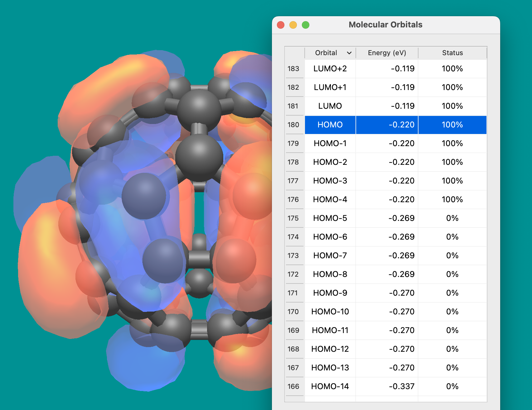Select the HOMO-9 orbital
Image resolution: width=532 pixels, height=410 pixels.
[x=330, y=293]
